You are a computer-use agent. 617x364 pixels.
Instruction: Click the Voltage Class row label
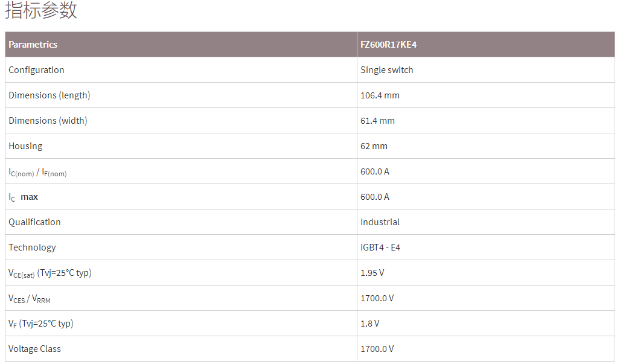[x=34, y=349]
